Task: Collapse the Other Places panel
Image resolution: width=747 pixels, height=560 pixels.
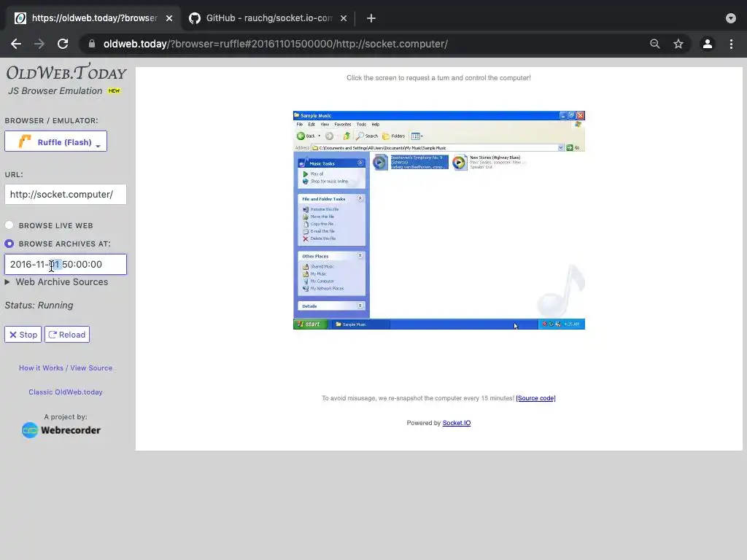Action: tap(360, 256)
